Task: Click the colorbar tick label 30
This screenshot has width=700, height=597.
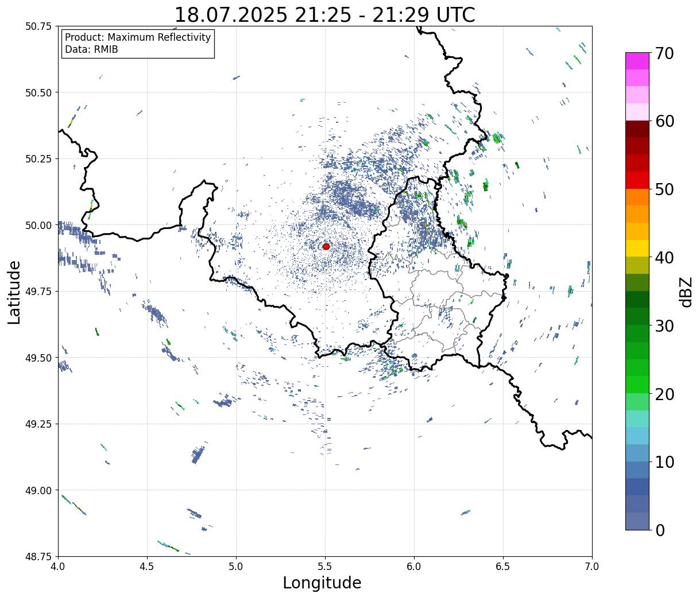Action: point(664,325)
